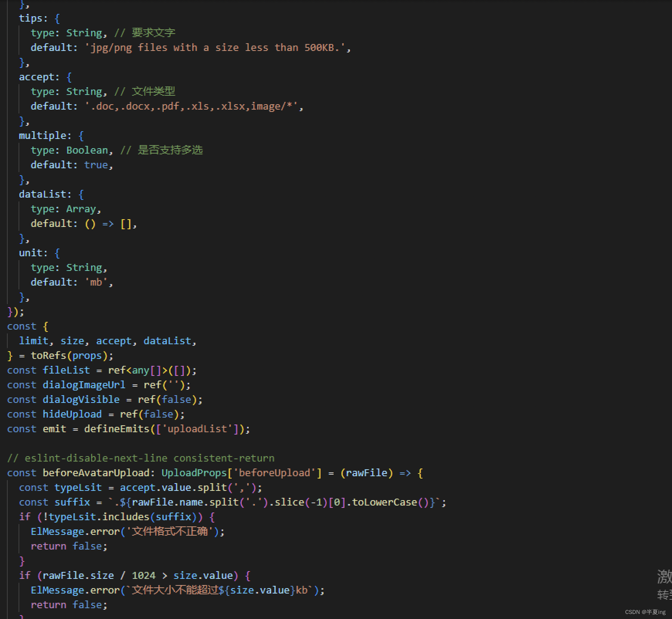Click the 'multiple' property name
The width and height of the screenshot is (672, 619).
click(42, 135)
